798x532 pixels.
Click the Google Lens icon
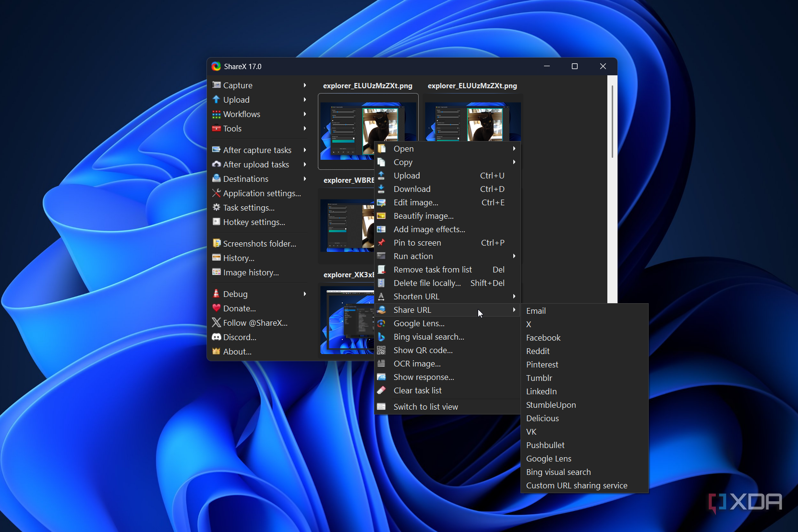[382, 323]
